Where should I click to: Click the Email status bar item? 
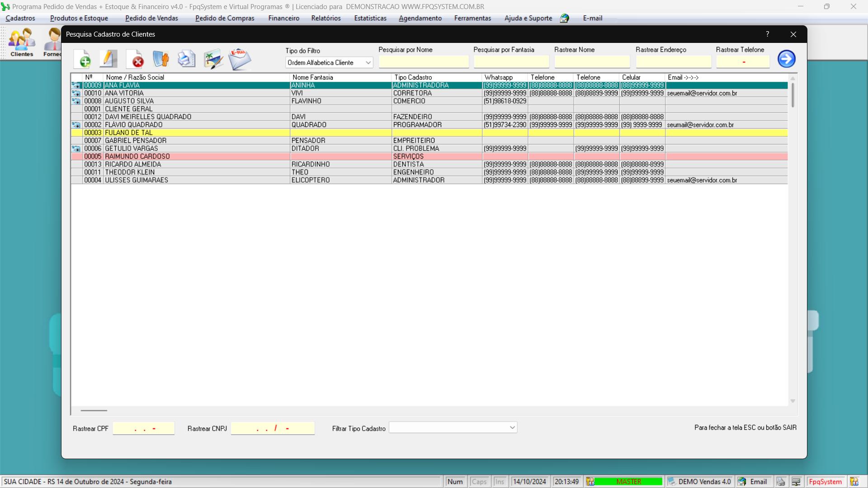click(754, 482)
